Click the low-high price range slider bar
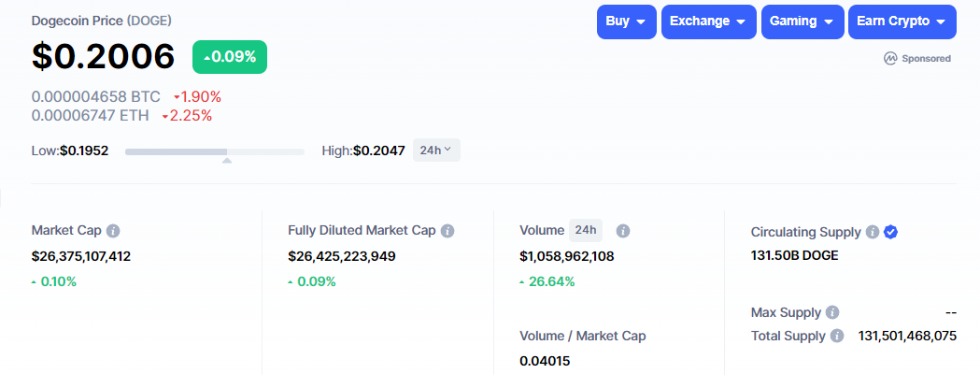The width and height of the screenshot is (980, 388). click(x=214, y=151)
